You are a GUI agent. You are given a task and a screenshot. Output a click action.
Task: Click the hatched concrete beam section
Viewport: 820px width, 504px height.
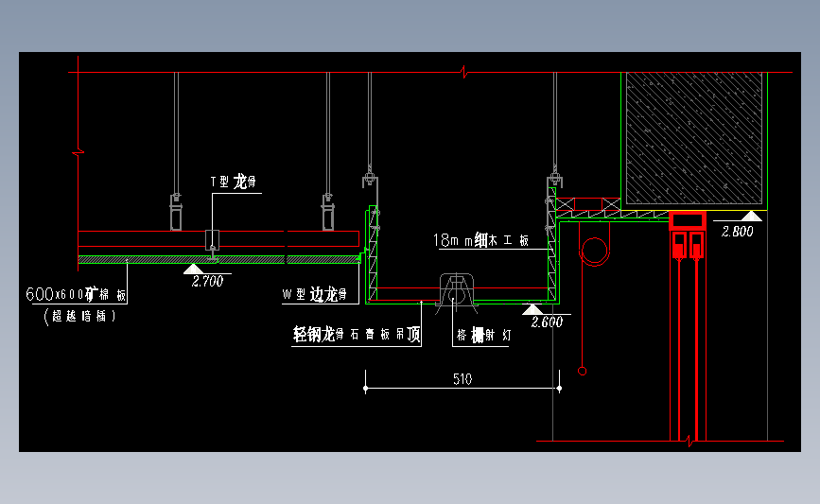point(694,138)
